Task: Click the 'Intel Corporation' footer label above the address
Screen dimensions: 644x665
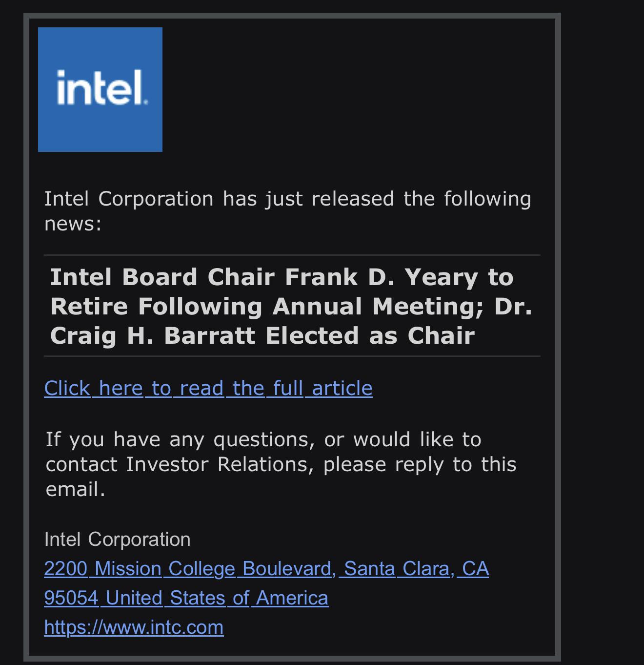Action: pyautogui.click(x=117, y=540)
